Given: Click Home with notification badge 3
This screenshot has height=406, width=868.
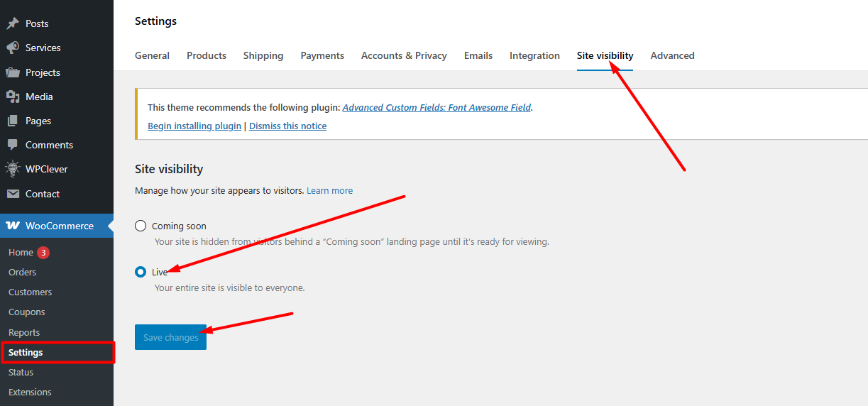Looking at the screenshot, I should tap(21, 252).
